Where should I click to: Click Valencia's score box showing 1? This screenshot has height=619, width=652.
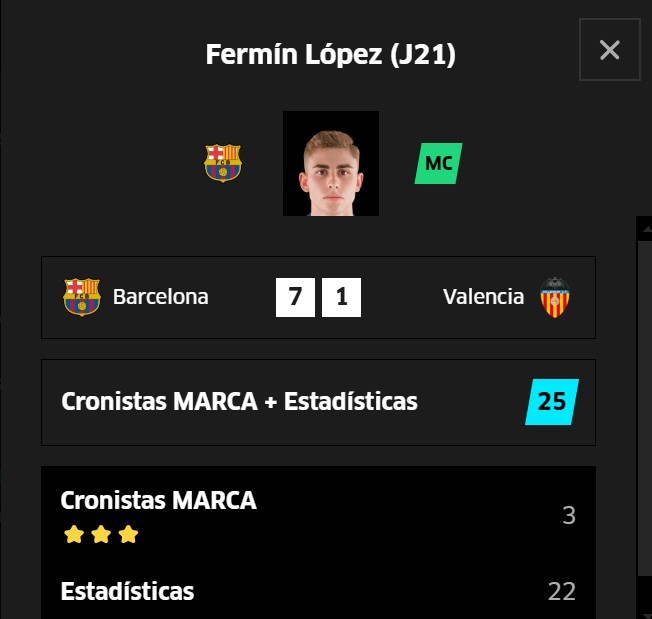tap(341, 297)
